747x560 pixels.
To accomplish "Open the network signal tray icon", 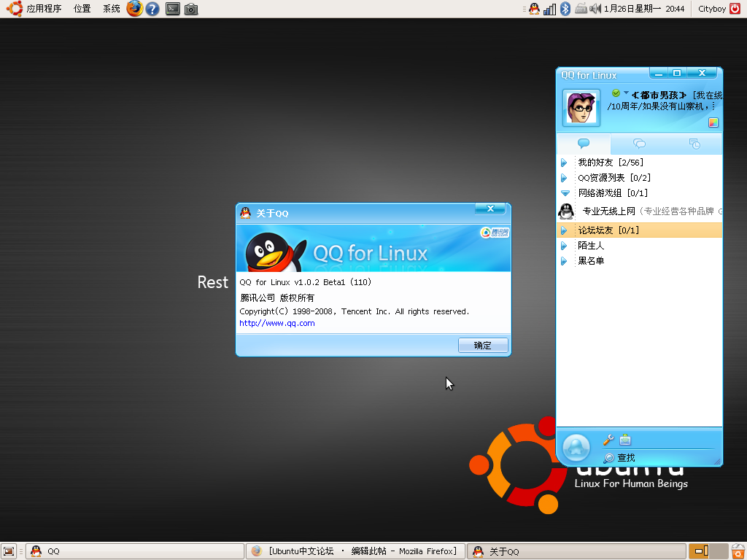I will pyautogui.click(x=549, y=9).
